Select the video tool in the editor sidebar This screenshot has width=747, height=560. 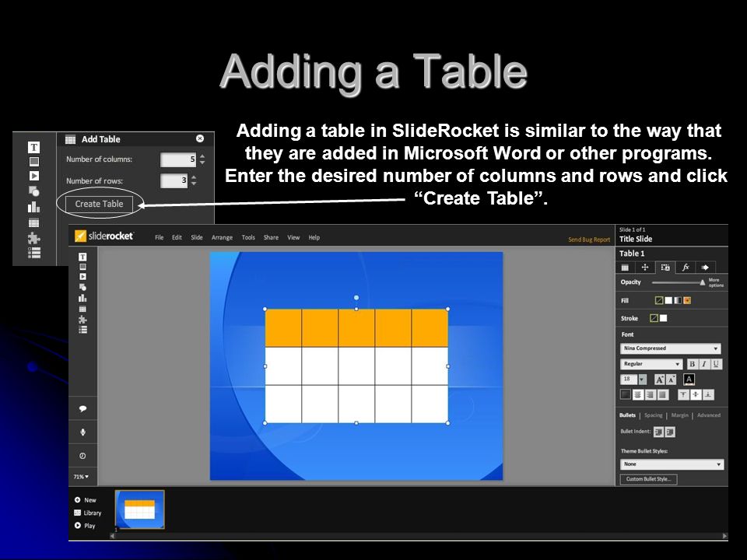(x=82, y=277)
